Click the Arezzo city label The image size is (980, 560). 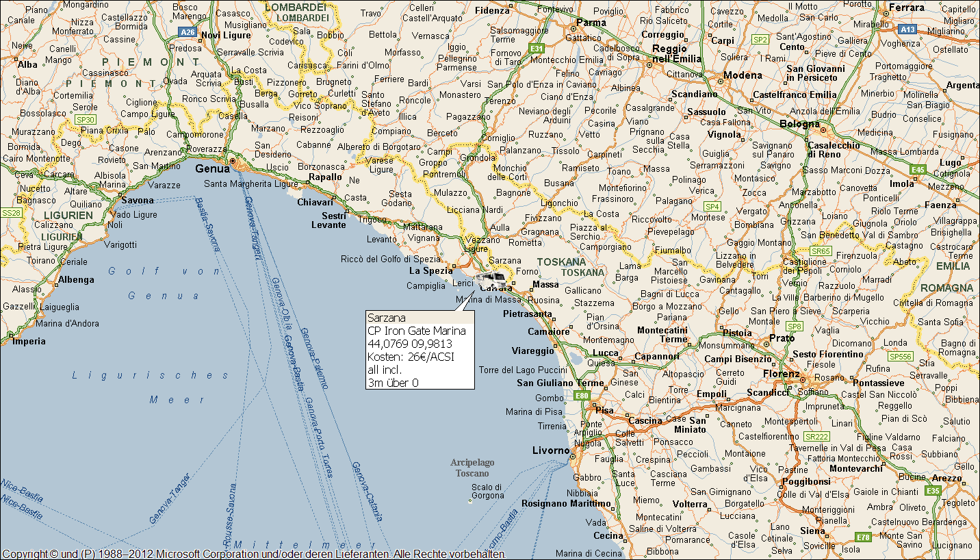click(947, 478)
